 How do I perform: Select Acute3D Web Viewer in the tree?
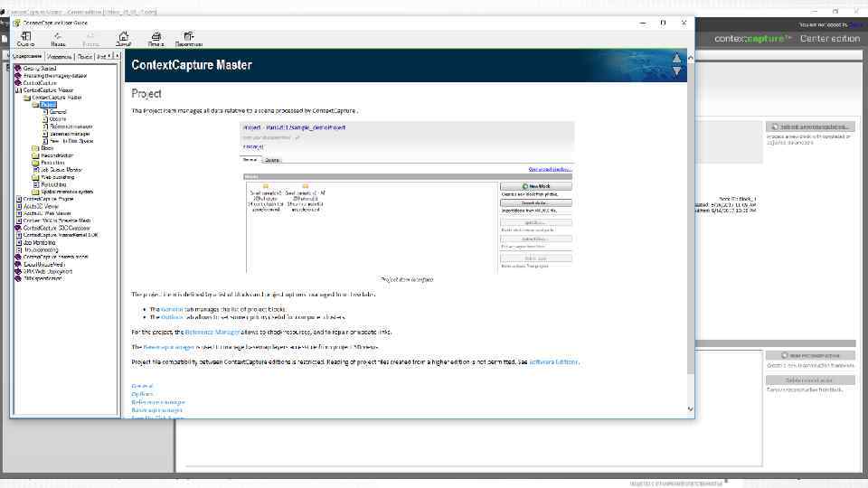pos(47,213)
